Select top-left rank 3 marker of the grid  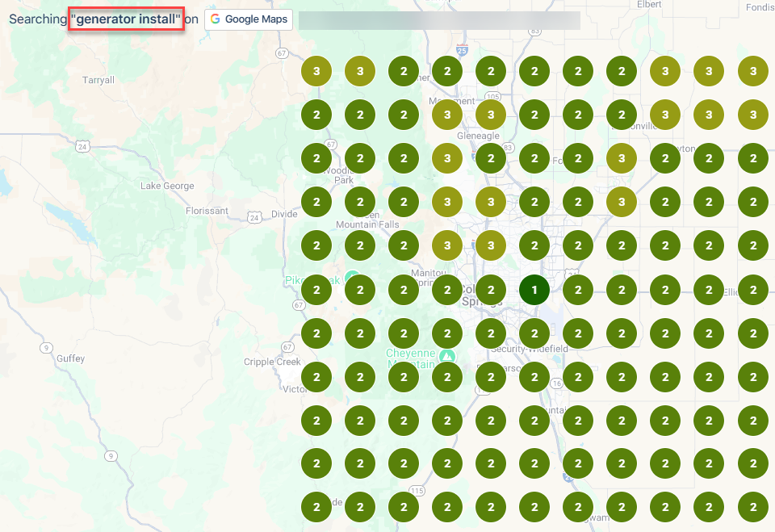point(316,71)
